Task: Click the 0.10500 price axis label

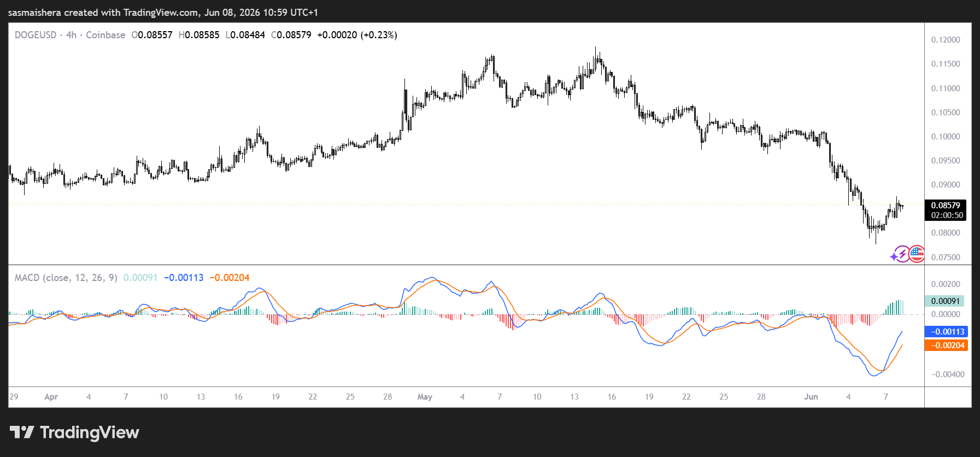Action: [946, 113]
